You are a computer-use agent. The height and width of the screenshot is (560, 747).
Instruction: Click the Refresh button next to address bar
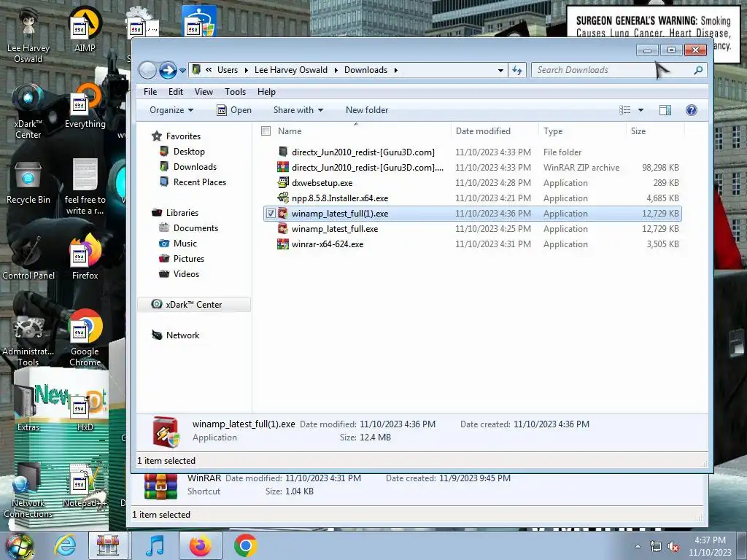[x=517, y=70]
